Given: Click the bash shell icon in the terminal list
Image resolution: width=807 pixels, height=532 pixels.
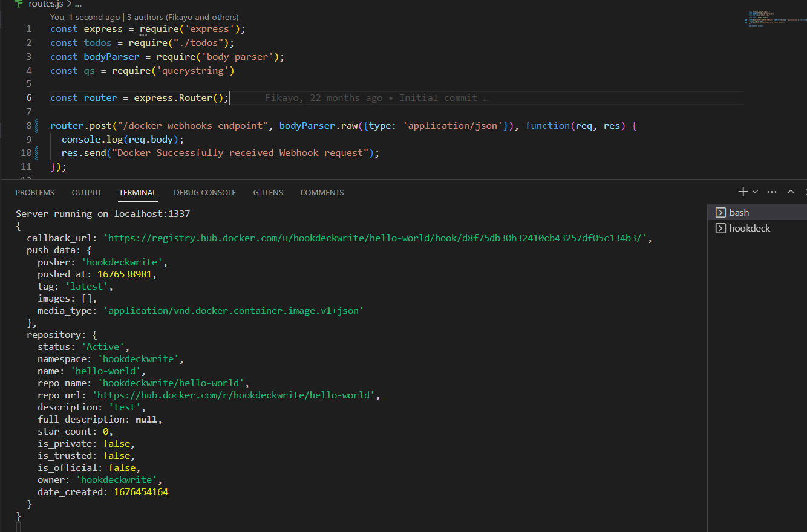Looking at the screenshot, I should pos(719,212).
